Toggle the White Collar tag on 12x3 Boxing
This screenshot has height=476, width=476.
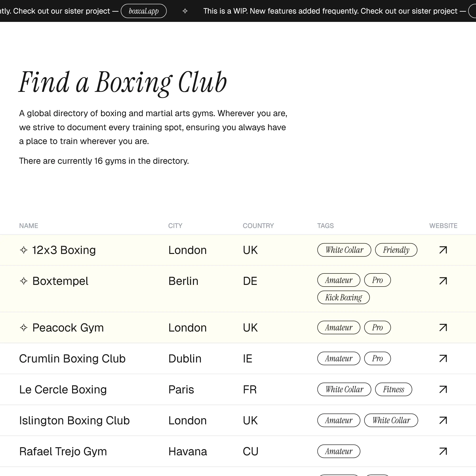(x=344, y=250)
